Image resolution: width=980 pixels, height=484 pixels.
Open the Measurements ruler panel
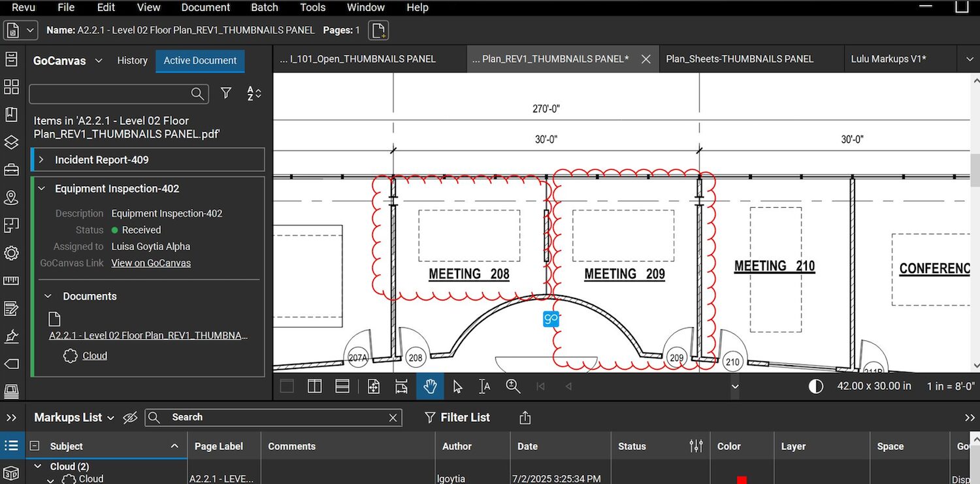[x=10, y=280]
